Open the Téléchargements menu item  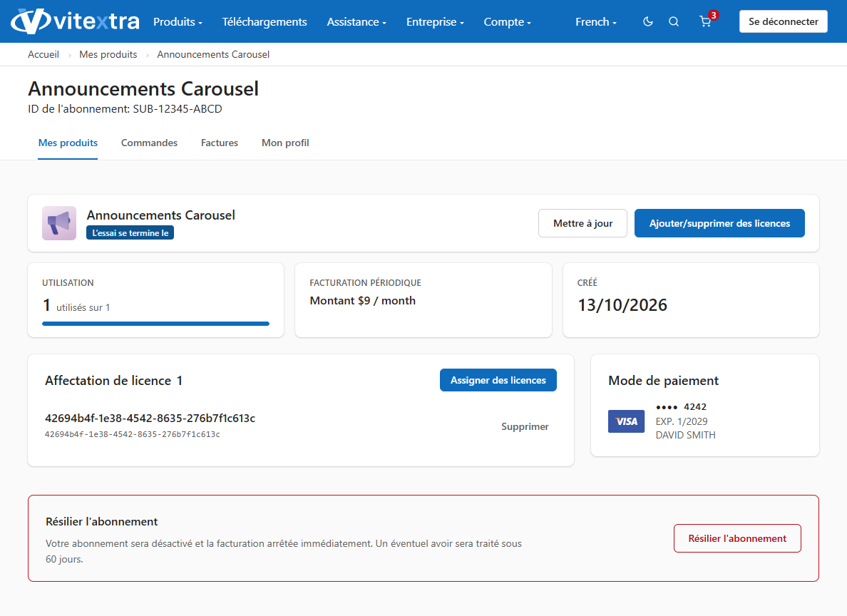pos(264,21)
